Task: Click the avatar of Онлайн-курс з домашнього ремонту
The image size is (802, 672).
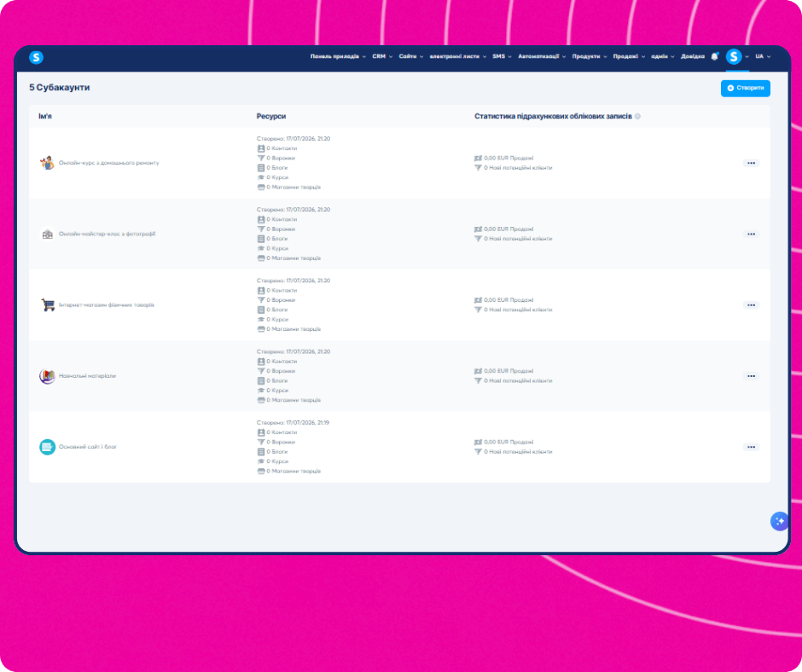Action: pos(47,163)
